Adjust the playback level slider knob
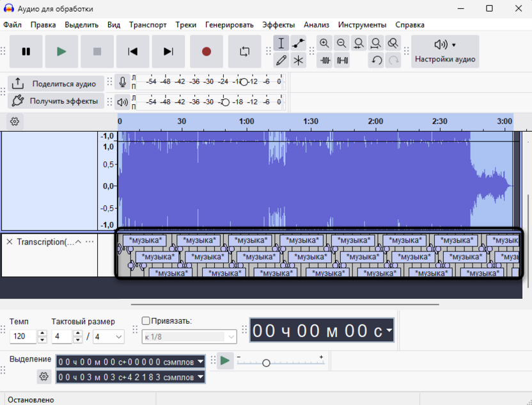This screenshot has width=532, height=405. point(225,102)
